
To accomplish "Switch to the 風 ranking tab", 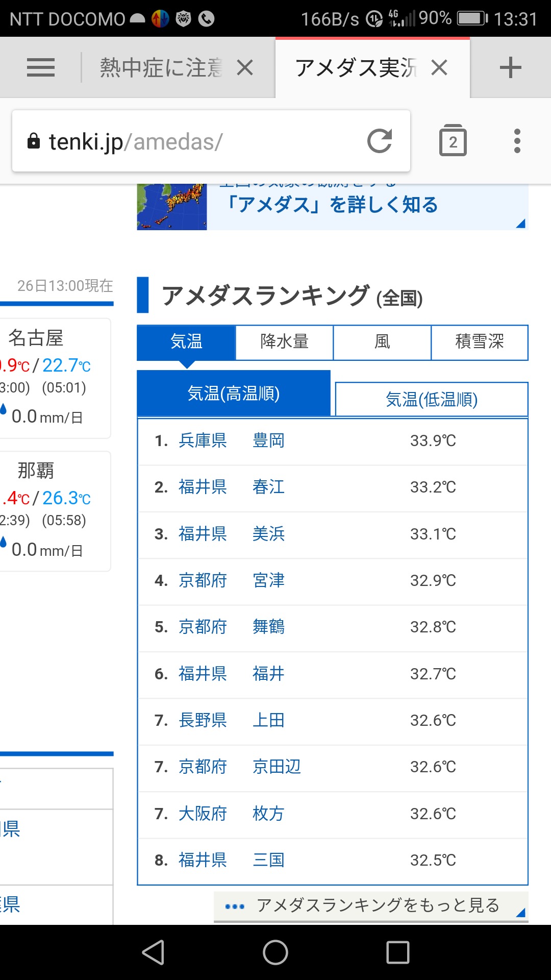I will [x=382, y=341].
